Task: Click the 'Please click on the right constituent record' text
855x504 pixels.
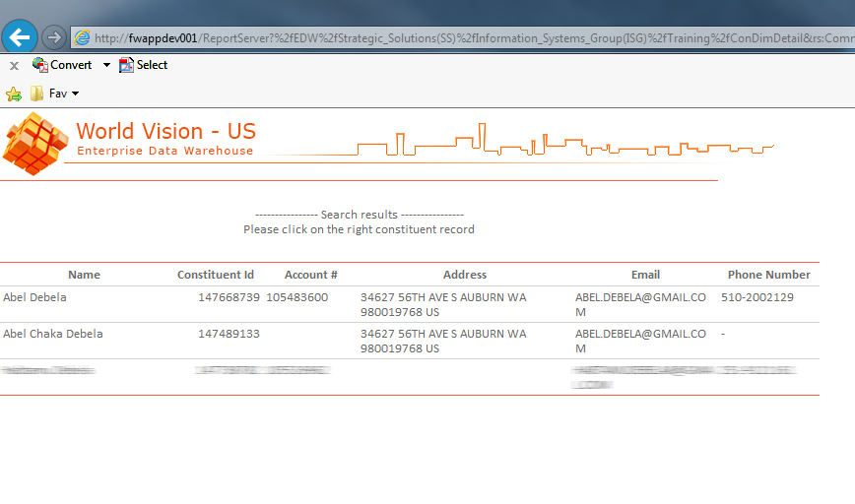Action: pos(359,229)
